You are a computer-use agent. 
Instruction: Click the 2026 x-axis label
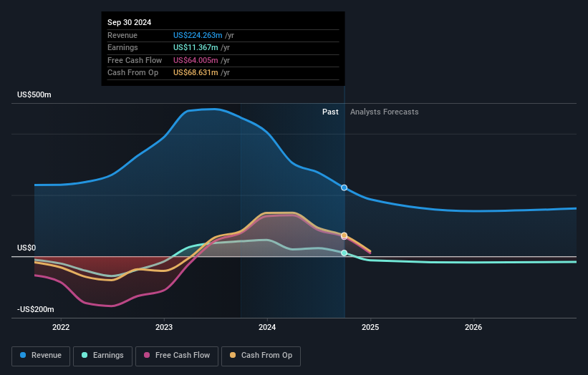pyautogui.click(x=473, y=327)
